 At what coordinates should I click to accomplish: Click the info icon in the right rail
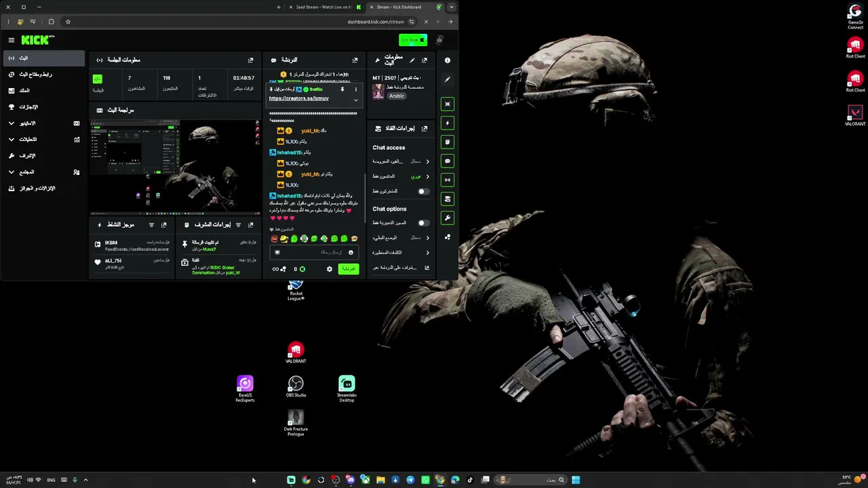tap(448, 60)
